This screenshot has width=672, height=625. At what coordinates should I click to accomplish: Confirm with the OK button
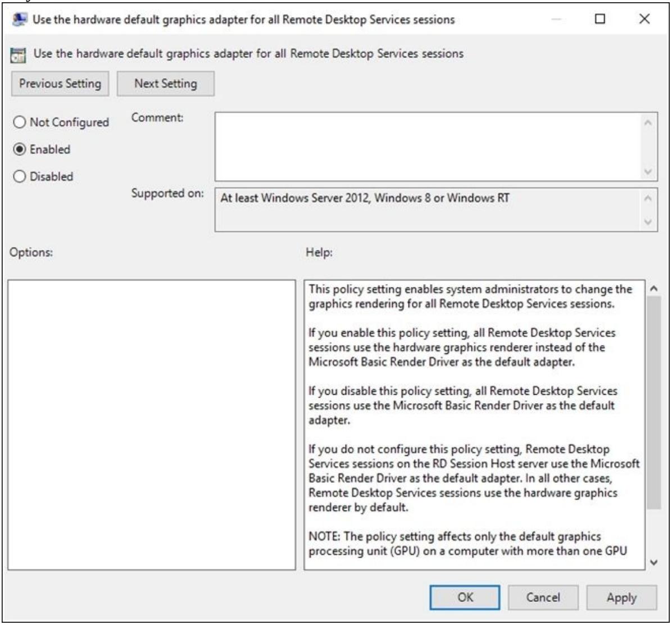point(465,597)
